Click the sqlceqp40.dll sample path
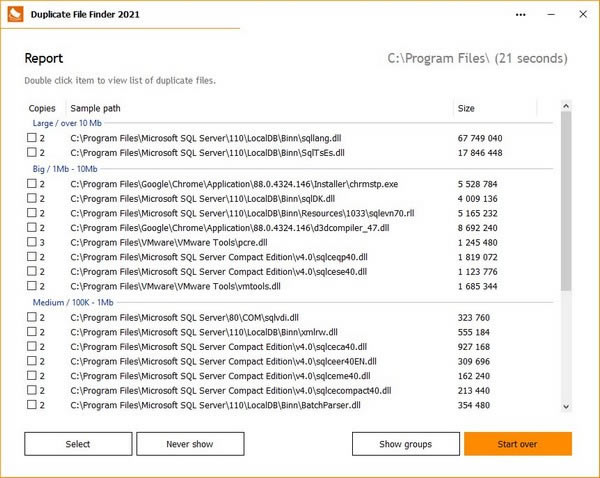600x478 pixels. point(219,257)
